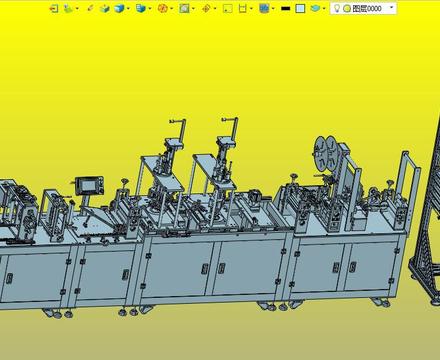Open the blue view orientation cube menu
The height and width of the screenshot is (360, 440).
click(x=141, y=9)
